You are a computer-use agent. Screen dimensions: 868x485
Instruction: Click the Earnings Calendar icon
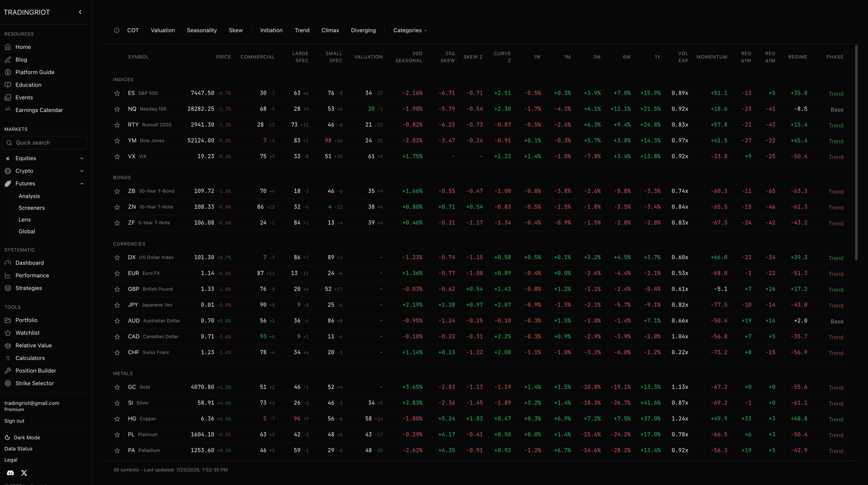(x=8, y=110)
